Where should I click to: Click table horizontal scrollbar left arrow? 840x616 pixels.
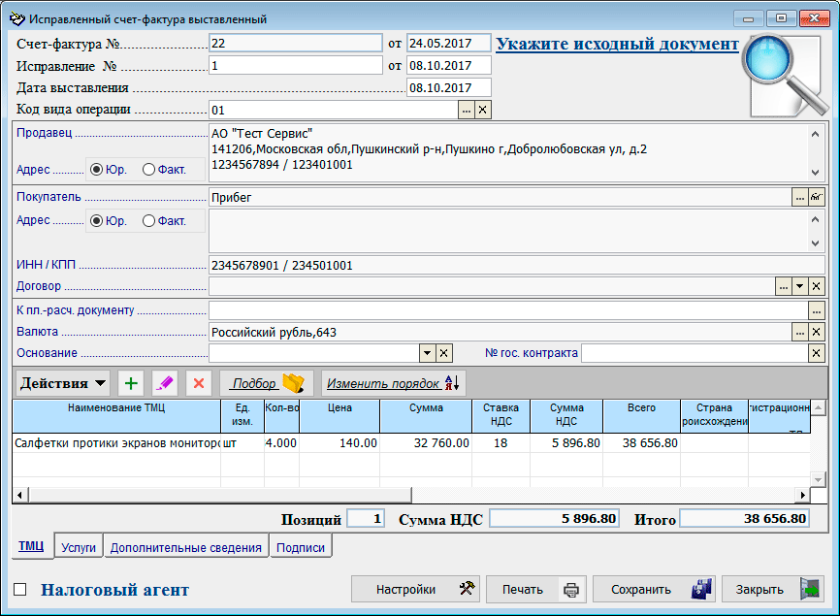point(19,495)
